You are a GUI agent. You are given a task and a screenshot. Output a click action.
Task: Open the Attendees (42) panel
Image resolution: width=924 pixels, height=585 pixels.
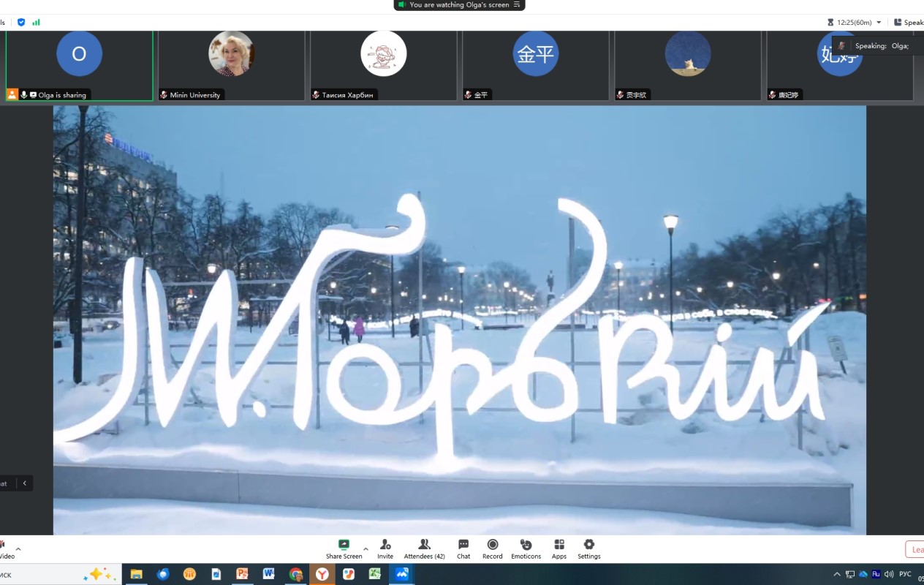(x=424, y=545)
